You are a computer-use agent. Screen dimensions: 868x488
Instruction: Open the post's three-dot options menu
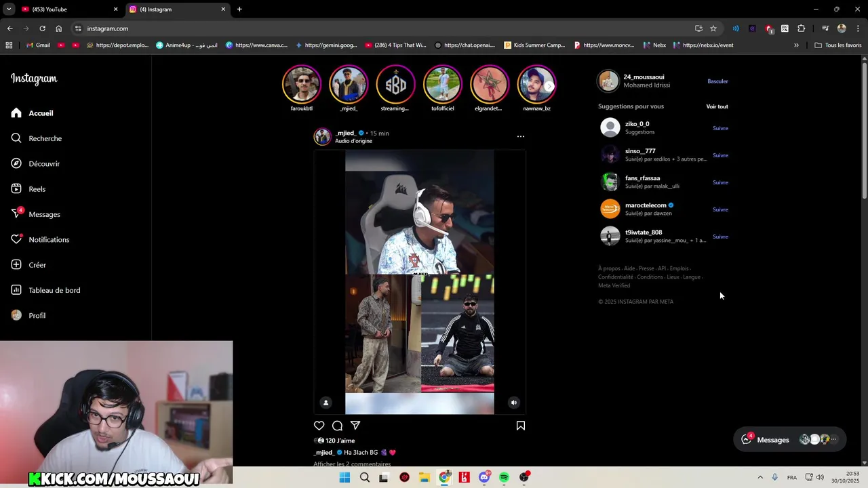[521, 136]
